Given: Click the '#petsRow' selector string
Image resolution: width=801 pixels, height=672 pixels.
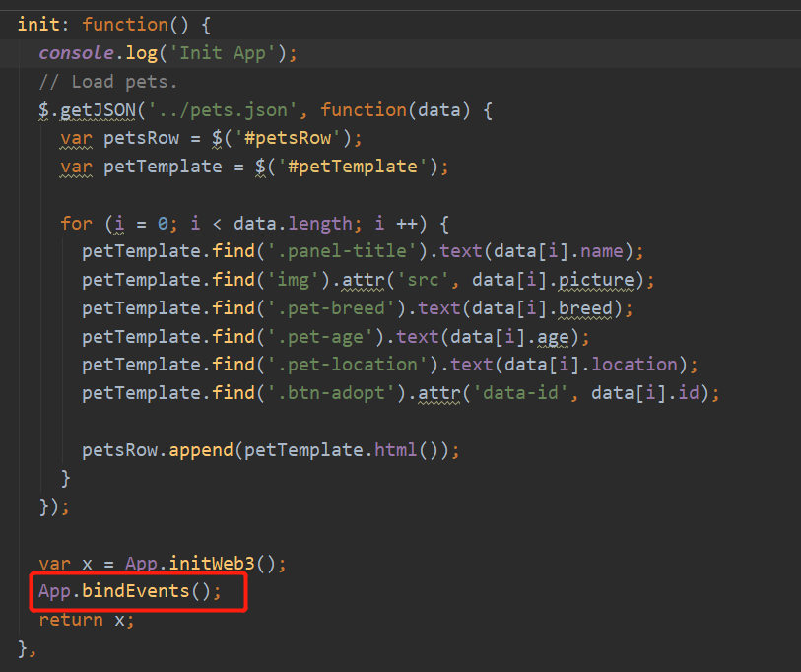Looking at the screenshot, I should (295, 138).
